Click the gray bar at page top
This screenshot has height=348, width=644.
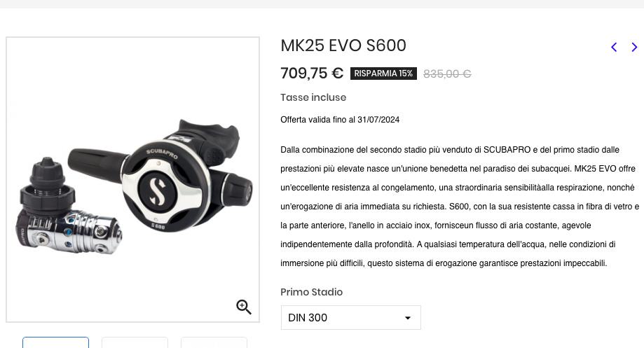point(322,4)
